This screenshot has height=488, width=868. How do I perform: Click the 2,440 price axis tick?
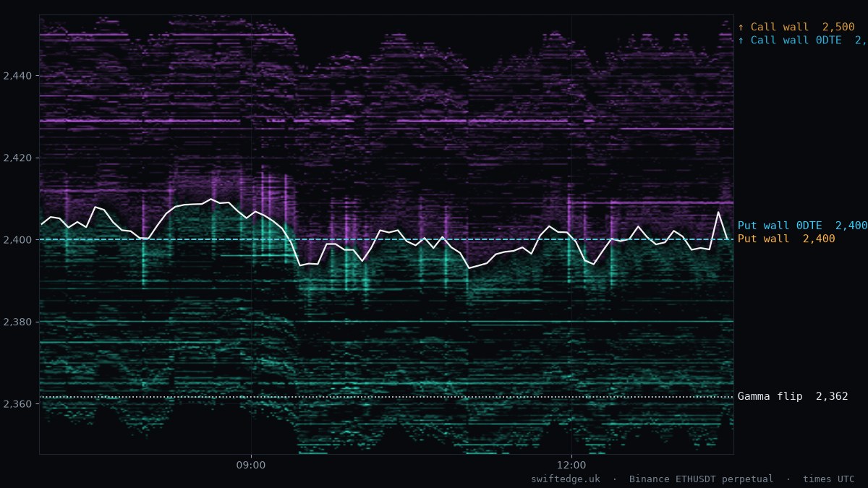point(17,75)
